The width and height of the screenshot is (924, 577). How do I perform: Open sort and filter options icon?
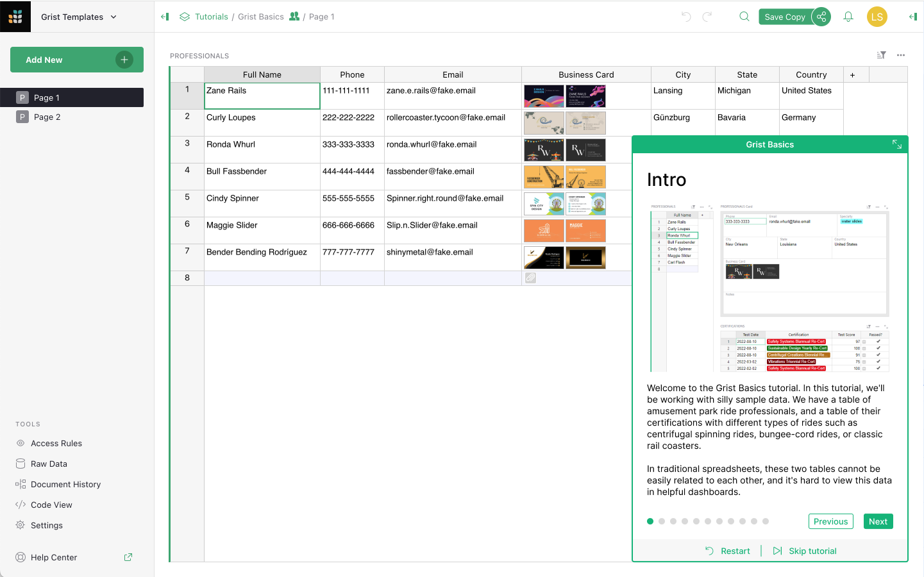[x=882, y=55]
